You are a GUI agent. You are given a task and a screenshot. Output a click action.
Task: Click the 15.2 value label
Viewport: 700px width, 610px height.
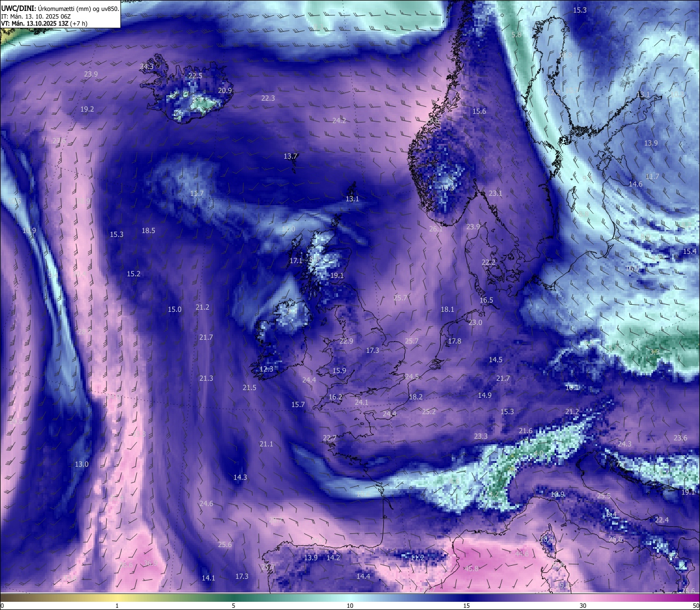pyautogui.click(x=133, y=274)
